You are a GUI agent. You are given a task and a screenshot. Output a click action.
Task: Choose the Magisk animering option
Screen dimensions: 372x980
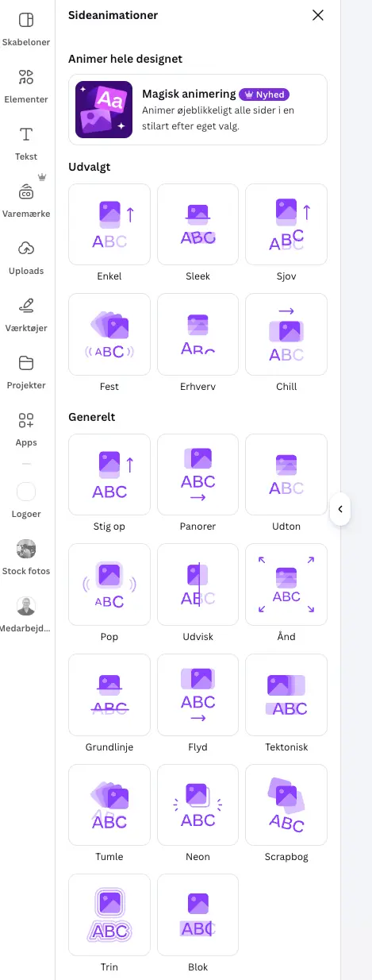click(x=198, y=110)
